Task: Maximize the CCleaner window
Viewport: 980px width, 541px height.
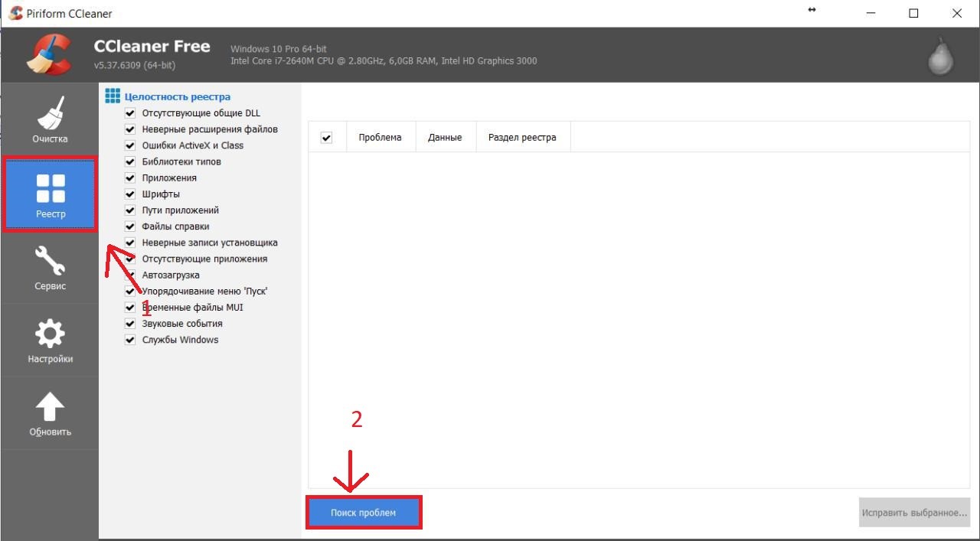Action: [x=913, y=13]
